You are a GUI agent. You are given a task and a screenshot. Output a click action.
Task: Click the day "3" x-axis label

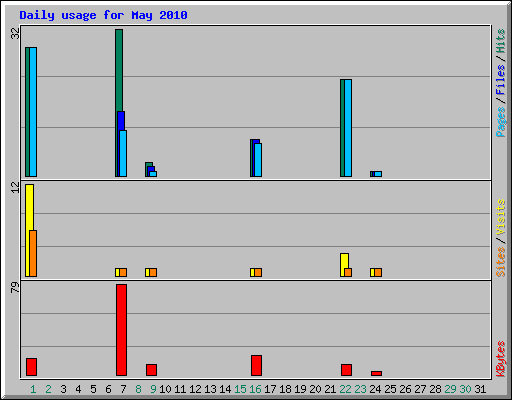pyautogui.click(x=63, y=389)
